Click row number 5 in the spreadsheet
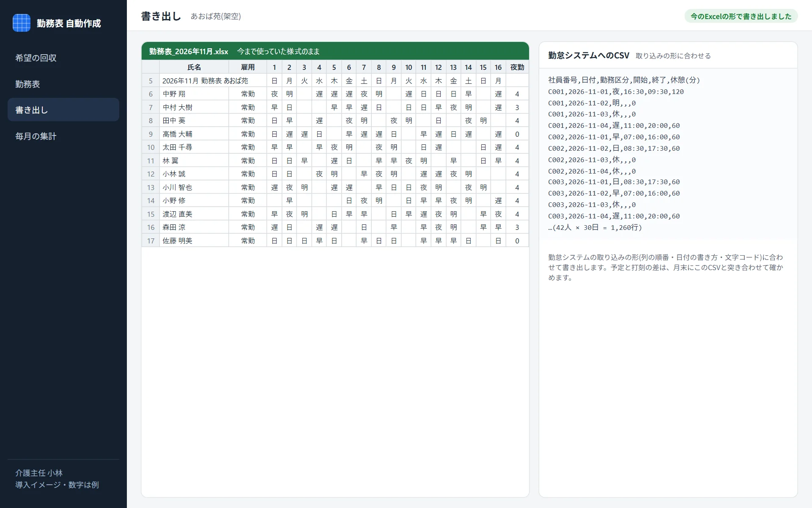 (151, 80)
